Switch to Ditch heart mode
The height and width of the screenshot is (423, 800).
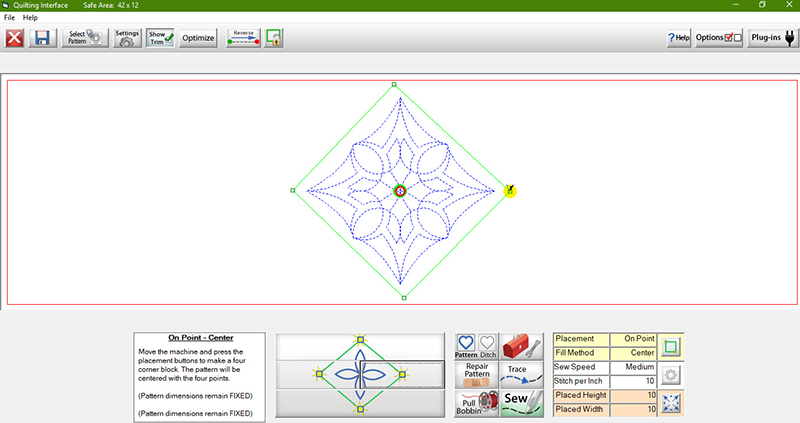(487, 346)
